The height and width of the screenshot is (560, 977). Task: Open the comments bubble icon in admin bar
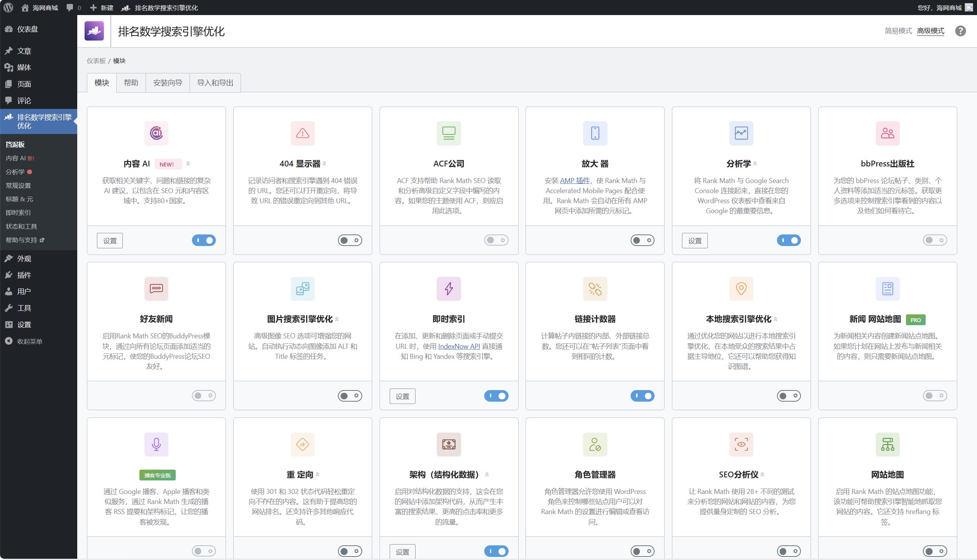point(70,7)
